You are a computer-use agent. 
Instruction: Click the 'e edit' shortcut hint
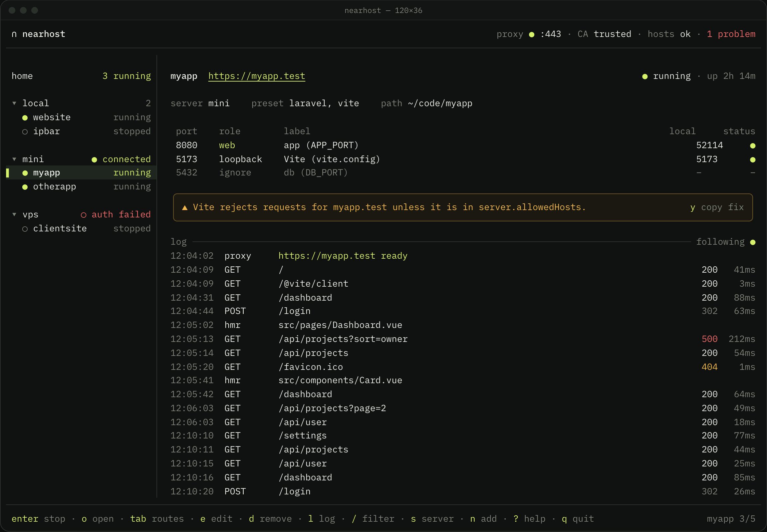click(216, 519)
